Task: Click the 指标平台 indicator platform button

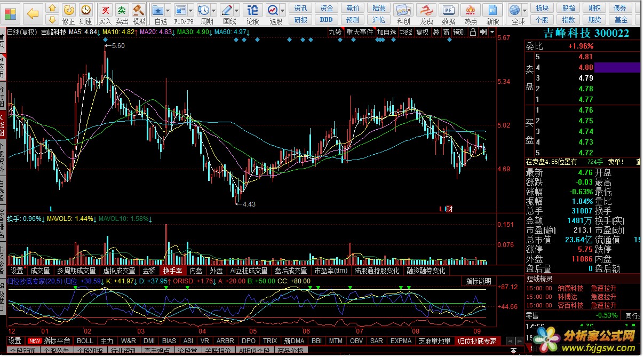Action: point(57,340)
